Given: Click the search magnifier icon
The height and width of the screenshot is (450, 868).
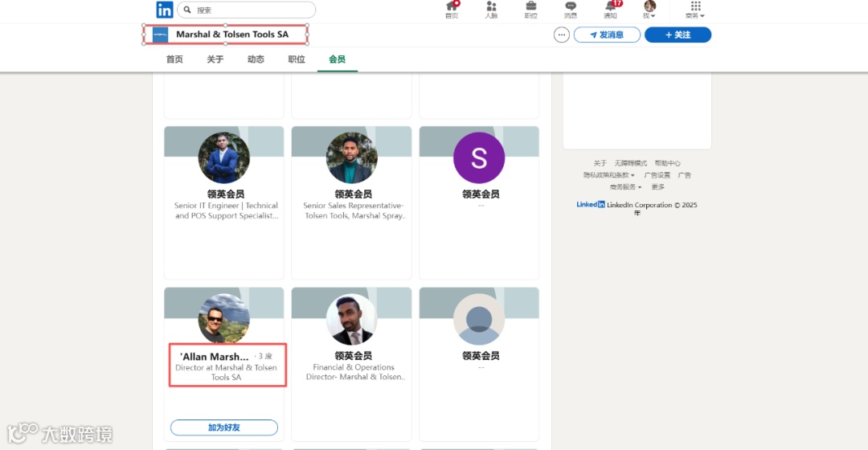Looking at the screenshot, I should coord(187,10).
